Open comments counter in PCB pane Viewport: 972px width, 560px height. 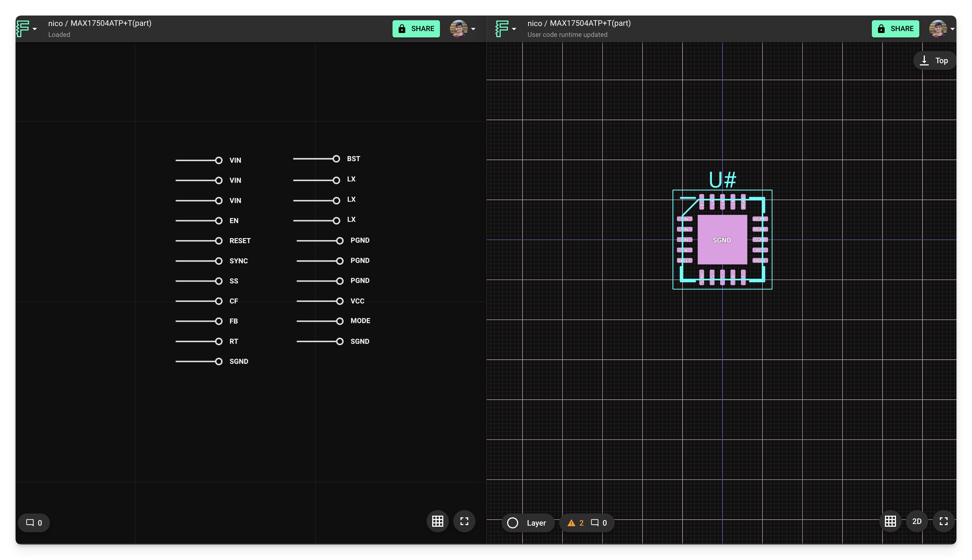[x=599, y=523]
